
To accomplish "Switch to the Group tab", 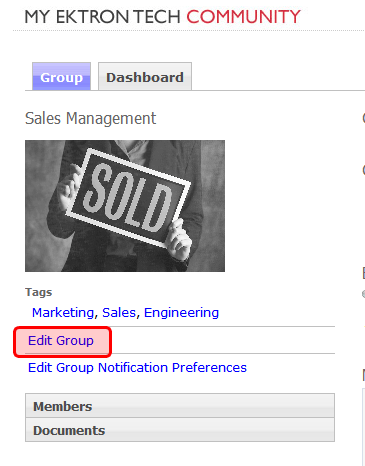I will [61, 76].
